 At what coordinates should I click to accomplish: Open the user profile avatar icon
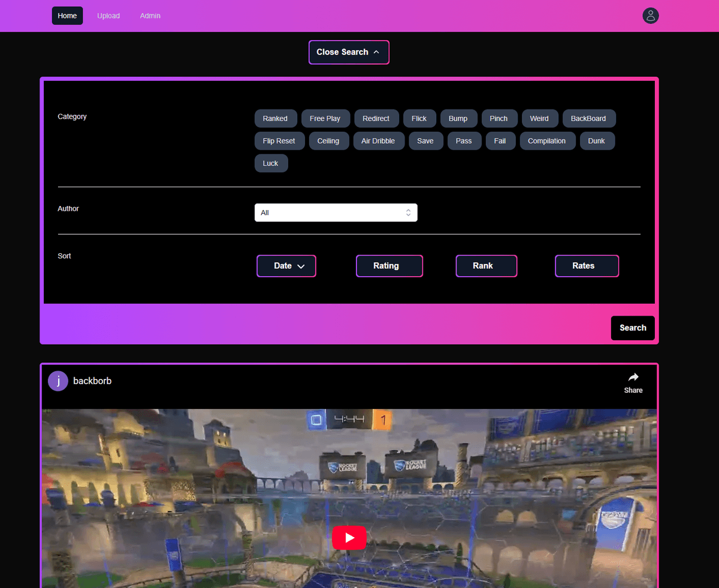click(x=650, y=16)
